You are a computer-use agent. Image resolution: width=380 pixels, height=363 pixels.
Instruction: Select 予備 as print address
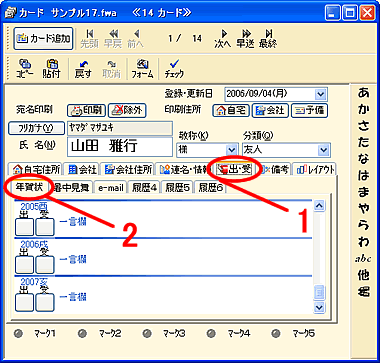tap(310, 110)
